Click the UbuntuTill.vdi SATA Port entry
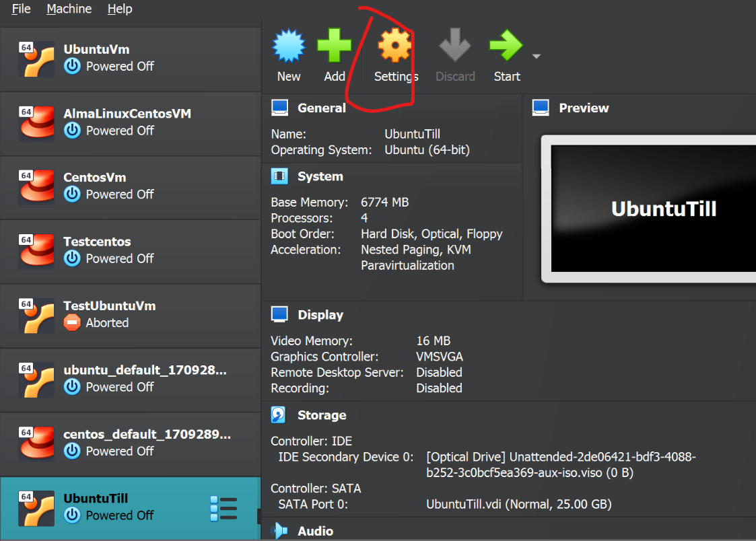Viewport: 756px width, 541px height. click(519, 505)
